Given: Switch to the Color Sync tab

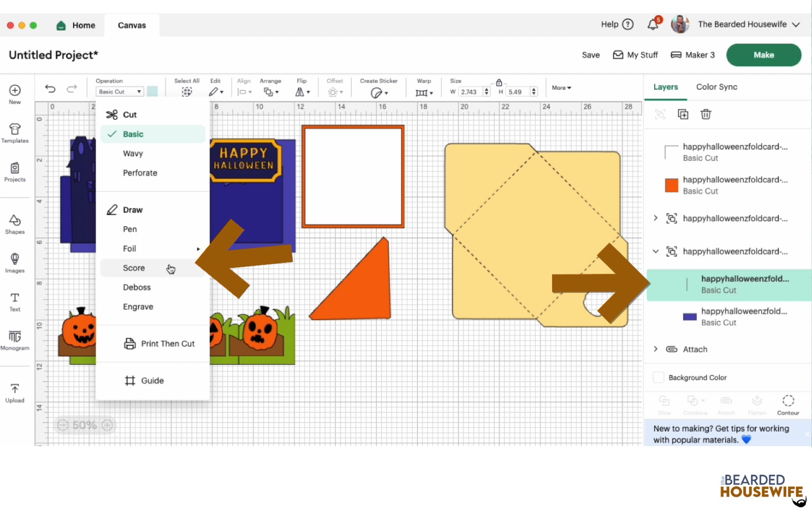Looking at the screenshot, I should (x=716, y=87).
